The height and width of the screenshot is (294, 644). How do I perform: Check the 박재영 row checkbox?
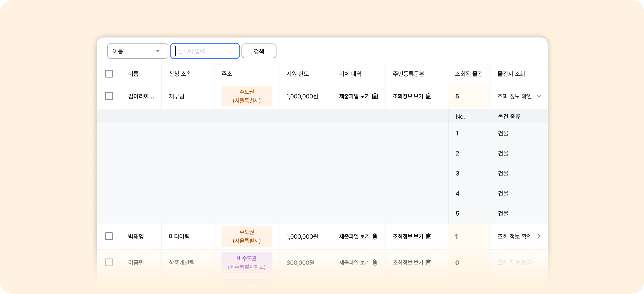(x=109, y=236)
